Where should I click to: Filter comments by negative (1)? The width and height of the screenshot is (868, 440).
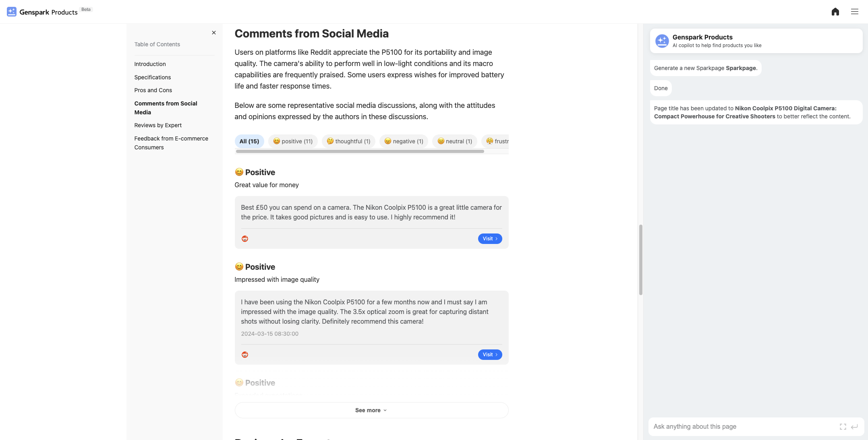pos(404,141)
